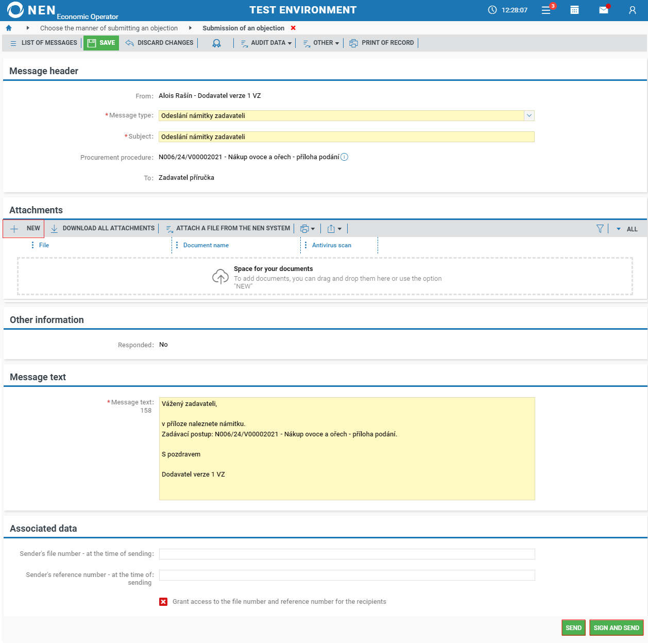The image size is (648, 644).
Task: Open the notifications list icon with badge
Action: 547,10
